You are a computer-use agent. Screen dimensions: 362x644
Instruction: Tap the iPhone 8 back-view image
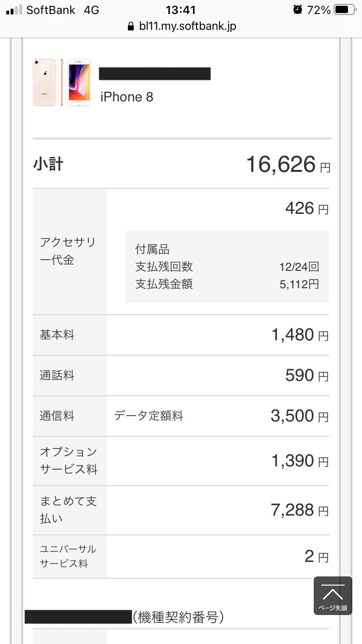point(44,83)
